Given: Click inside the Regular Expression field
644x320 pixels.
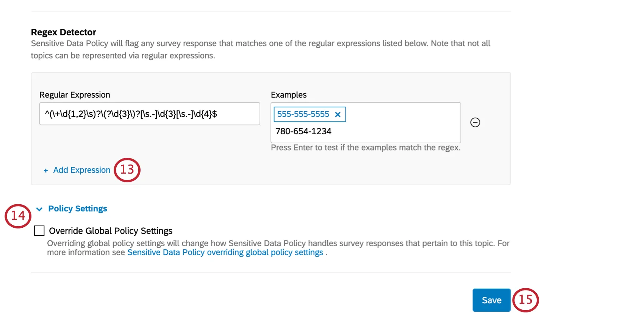Looking at the screenshot, I should pyautogui.click(x=149, y=114).
